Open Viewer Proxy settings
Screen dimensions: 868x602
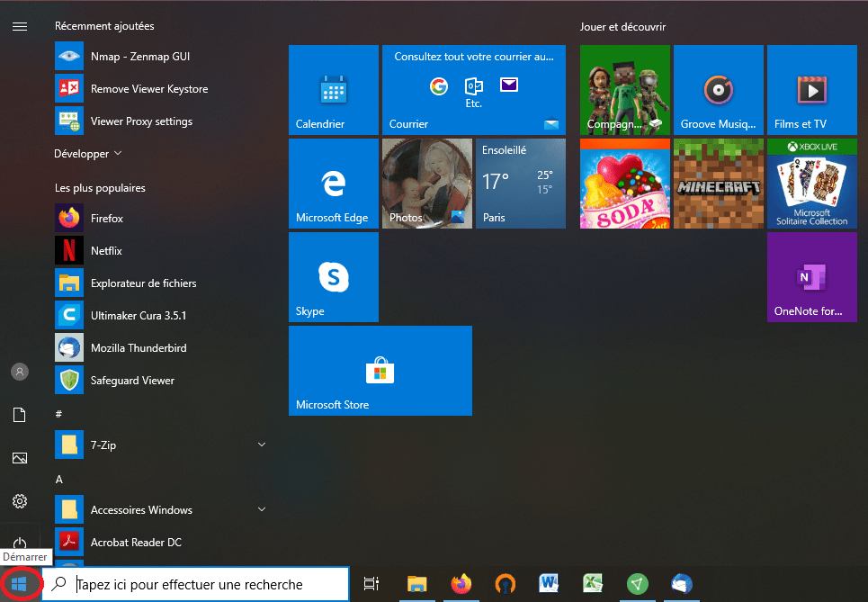160,121
